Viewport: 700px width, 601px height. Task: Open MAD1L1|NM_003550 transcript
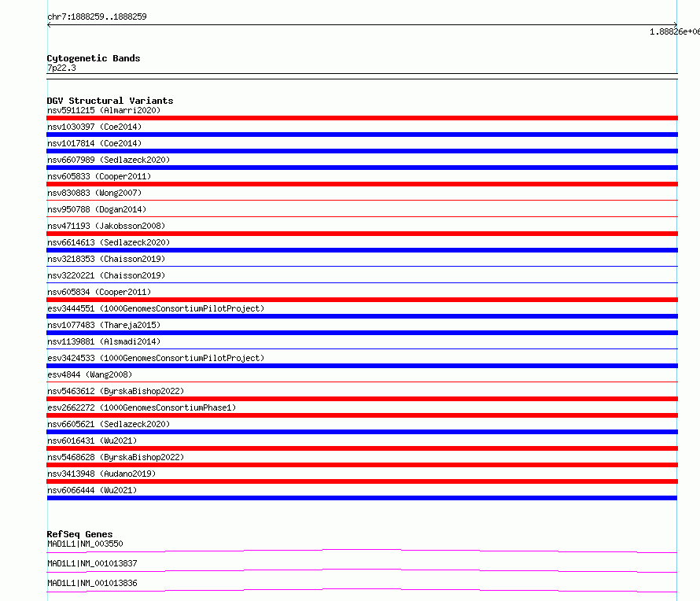tap(85, 544)
